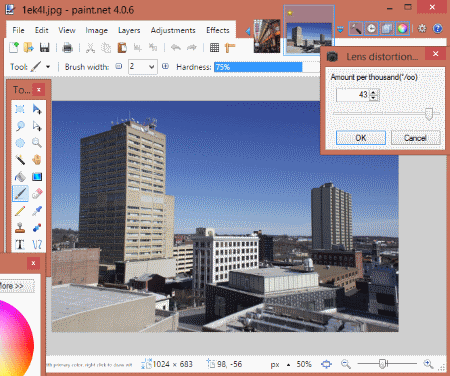The width and height of the screenshot is (450, 376).
Task: Select the Eraser tool
Action: [x=37, y=193]
